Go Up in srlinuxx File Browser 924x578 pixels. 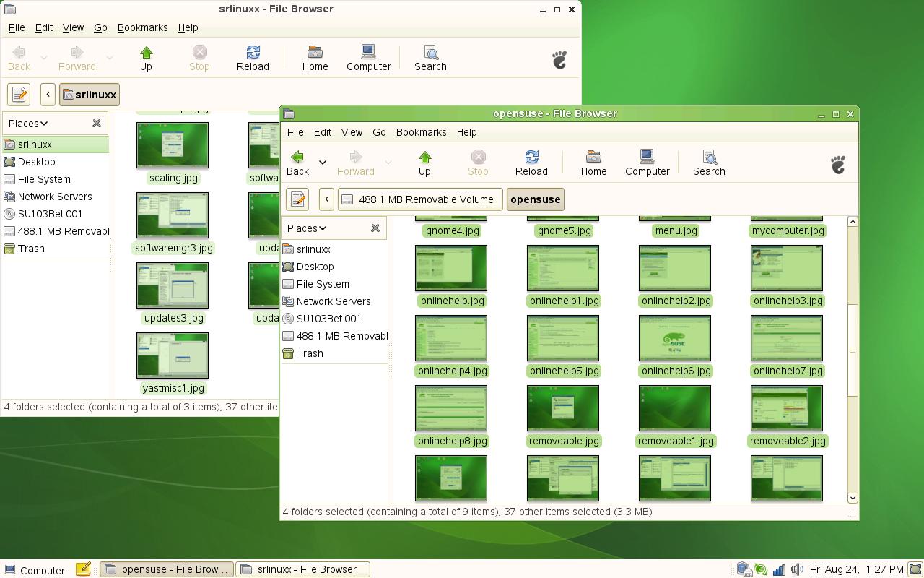(x=146, y=59)
